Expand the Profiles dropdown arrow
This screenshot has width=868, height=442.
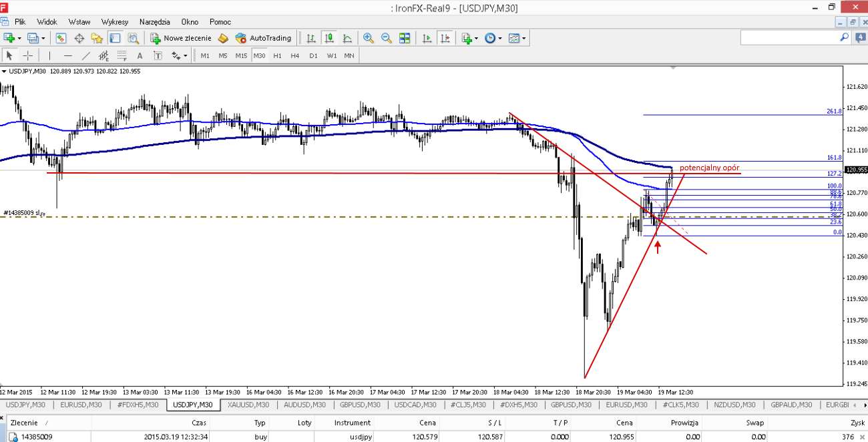(42, 39)
